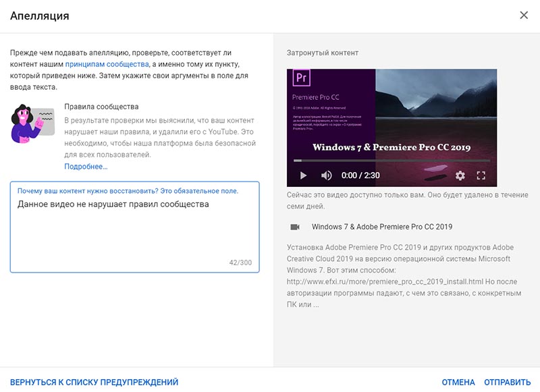Click the text Сейчас это видео доступно только вам
Viewport: 540px width, 392px height.
pos(356,195)
